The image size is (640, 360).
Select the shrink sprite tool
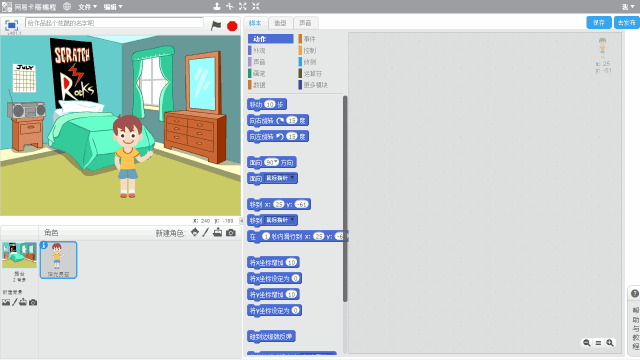256,6
